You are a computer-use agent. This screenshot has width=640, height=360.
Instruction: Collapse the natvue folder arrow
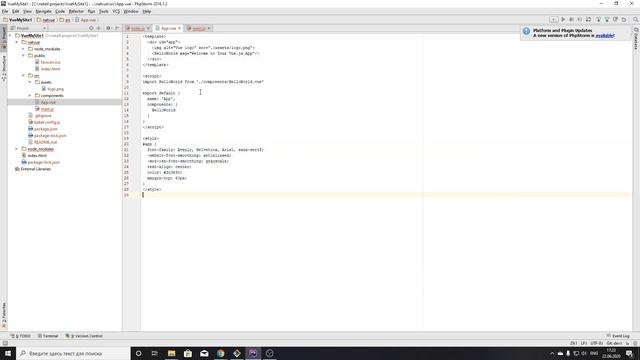17,42
